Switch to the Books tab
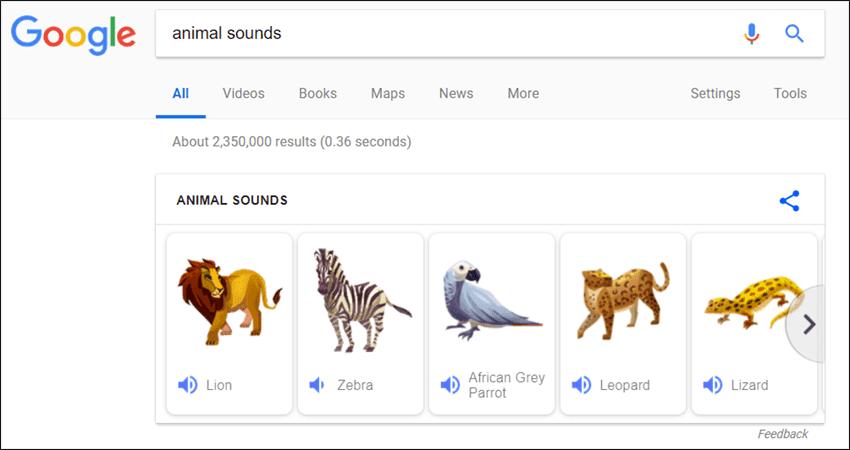 (318, 94)
